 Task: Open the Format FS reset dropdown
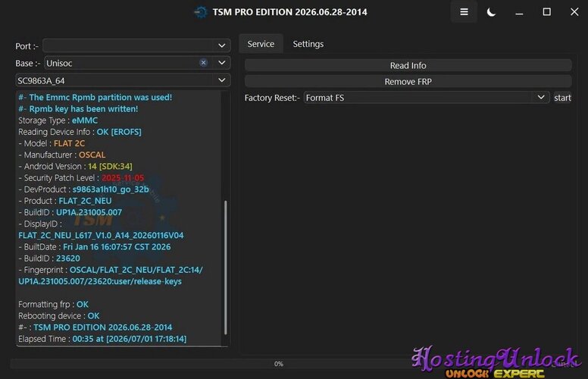point(426,98)
